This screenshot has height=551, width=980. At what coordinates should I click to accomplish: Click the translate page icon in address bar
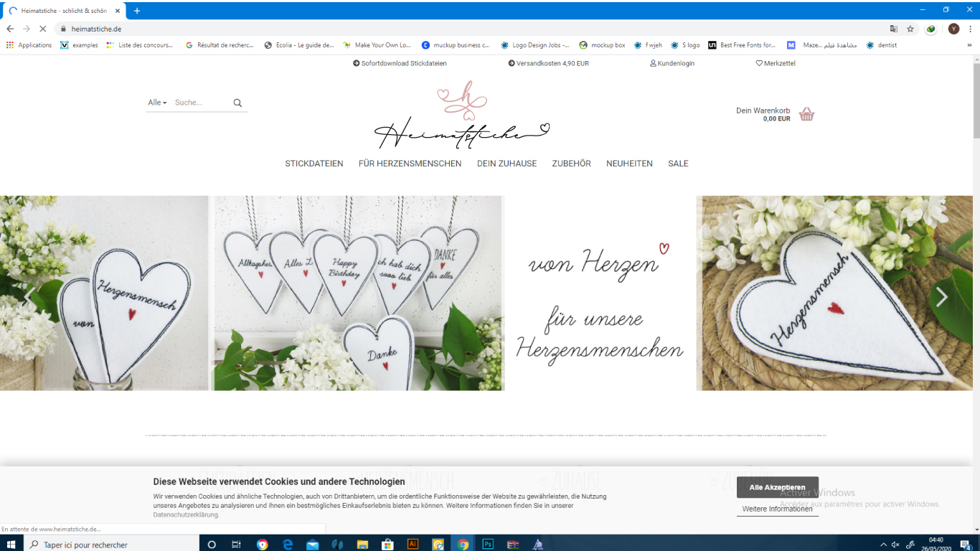click(x=893, y=29)
